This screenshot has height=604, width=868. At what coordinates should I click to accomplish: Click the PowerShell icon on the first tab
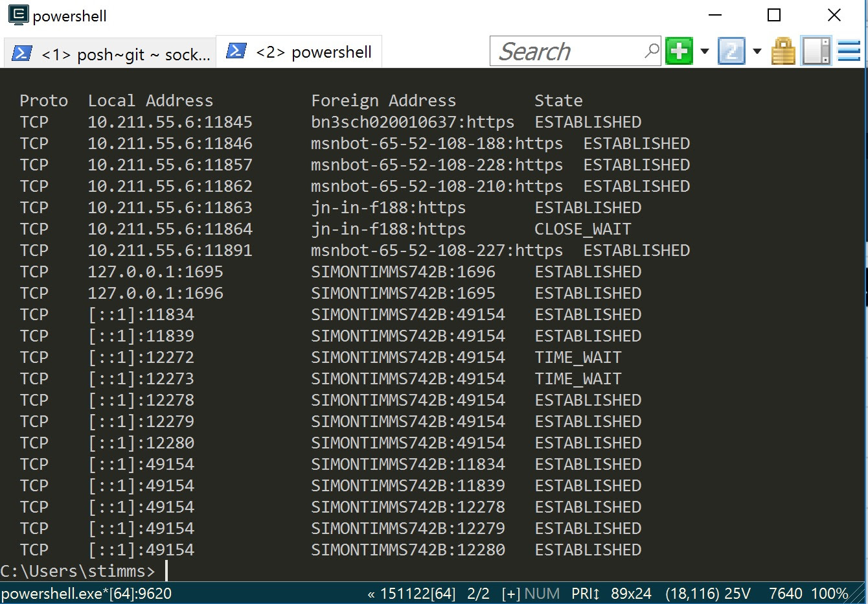[x=21, y=54]
